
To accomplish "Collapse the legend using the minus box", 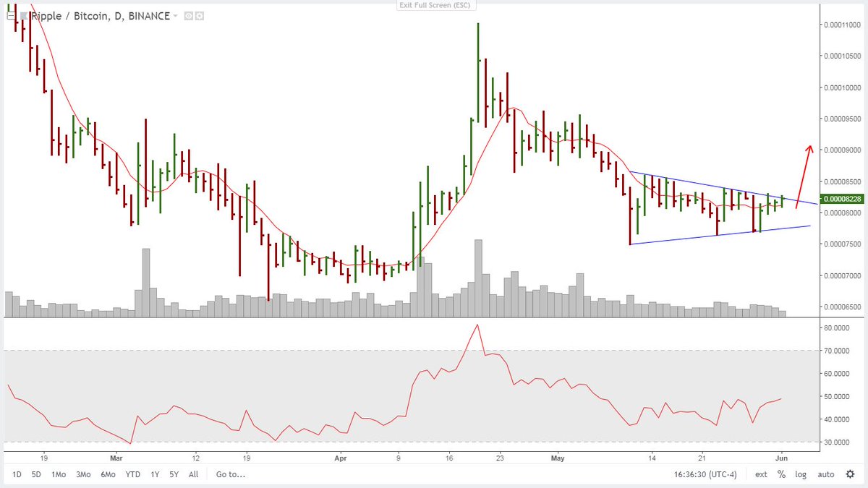I will tap(9, 15).
